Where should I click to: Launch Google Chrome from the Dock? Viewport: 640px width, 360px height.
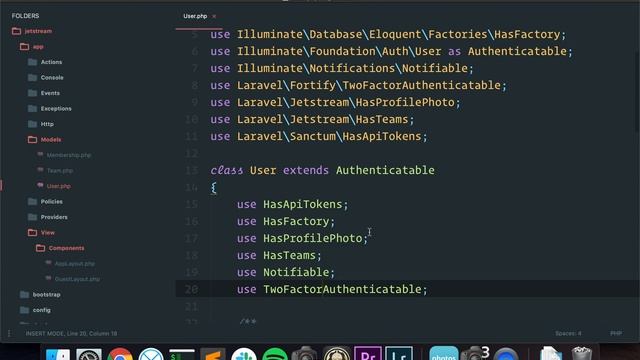click(120, 354)
